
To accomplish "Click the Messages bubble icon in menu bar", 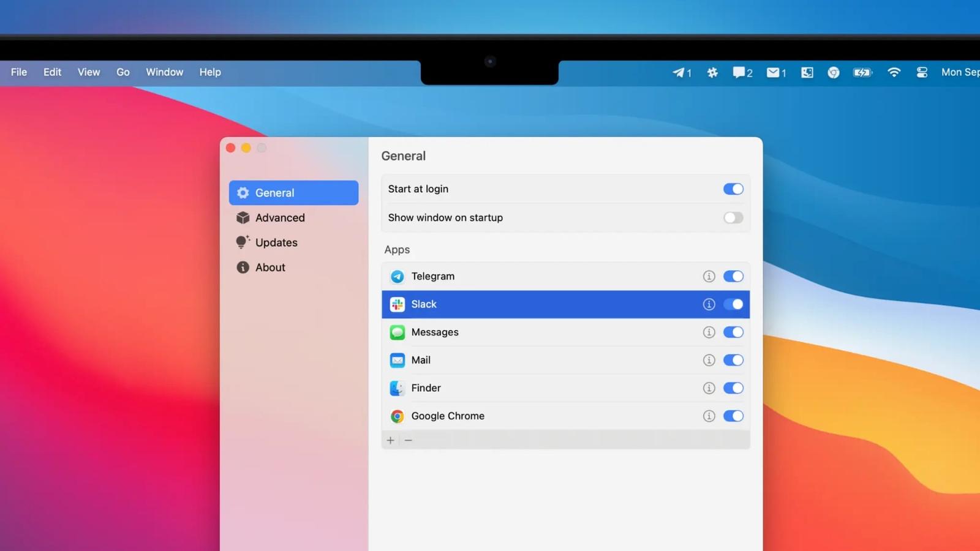I will click(742, 72).
